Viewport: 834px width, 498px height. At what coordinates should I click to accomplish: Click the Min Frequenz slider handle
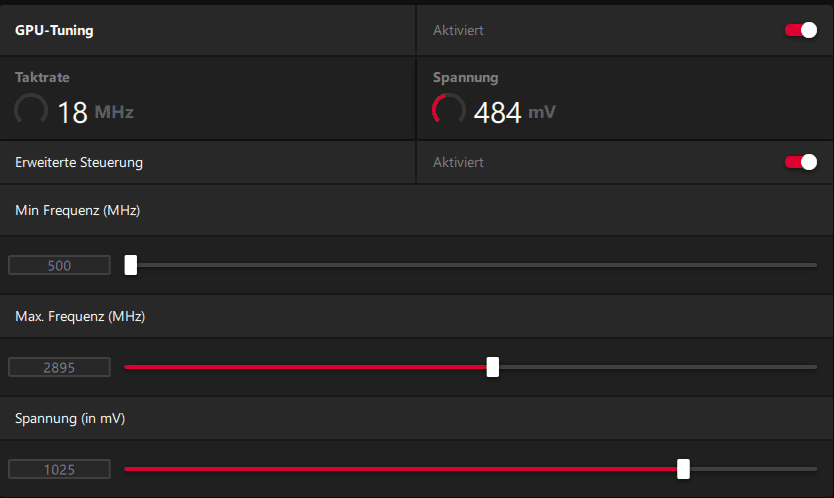[131, 265]
